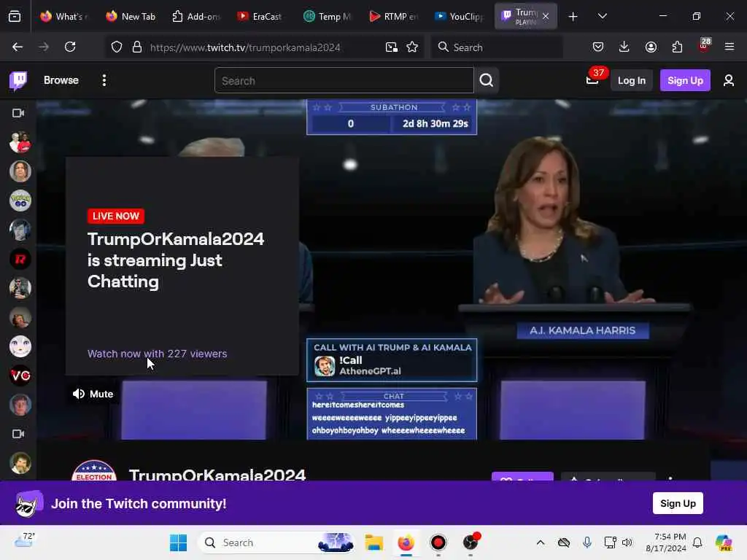Open the Browse section
747x560 pixels.
pyautogui.click(x=61, y=80)
